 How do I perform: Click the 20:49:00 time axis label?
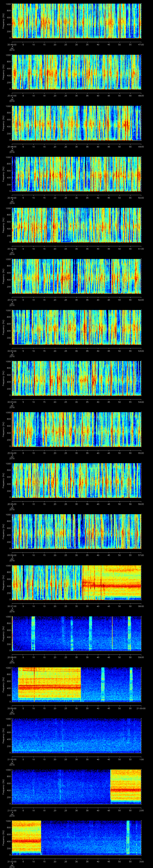[12, 197]
